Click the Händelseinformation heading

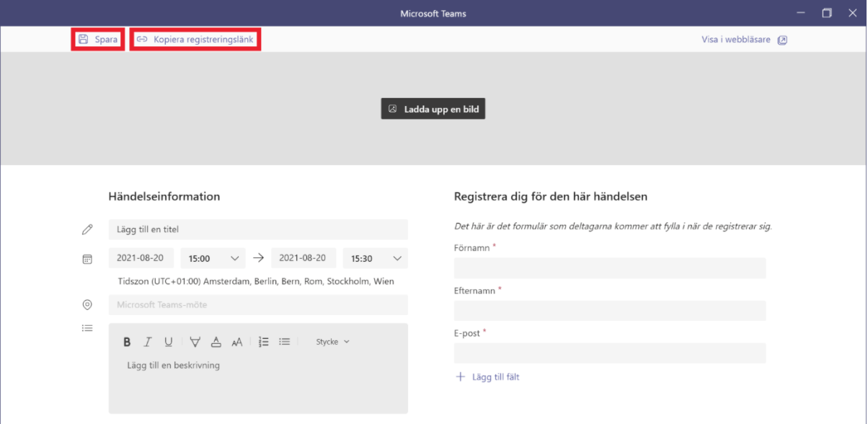tap(164, 196)
